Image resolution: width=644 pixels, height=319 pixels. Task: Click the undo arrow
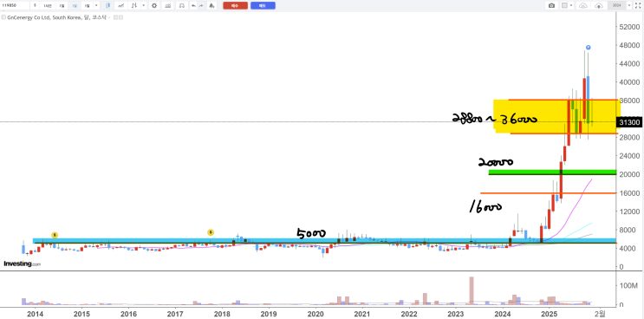193,5
